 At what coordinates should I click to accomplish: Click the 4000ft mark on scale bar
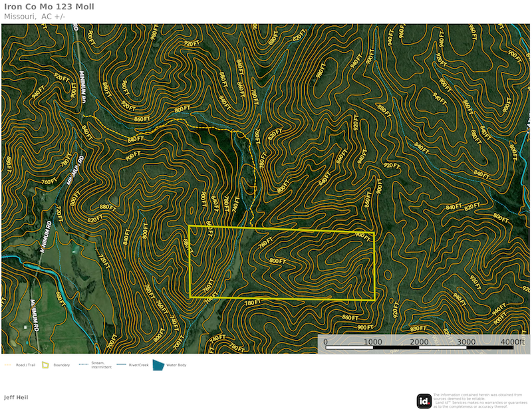(512, 342)
